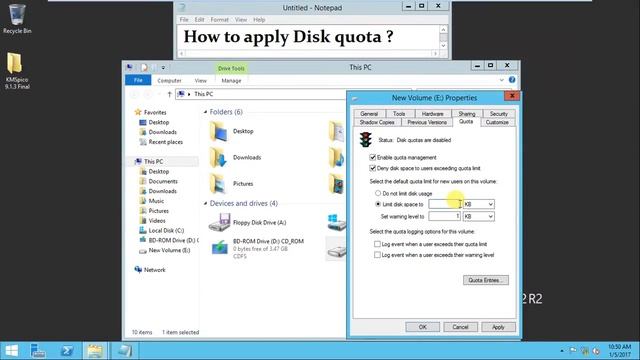Open quick access toolbar customize dropdown

tap(163, 68)
